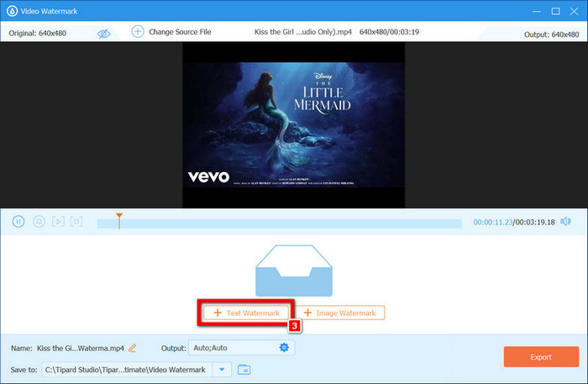Close the Video Watermark window
Image resolution: width=588 pixels, height=384 pixels.
tap(574, 11)
